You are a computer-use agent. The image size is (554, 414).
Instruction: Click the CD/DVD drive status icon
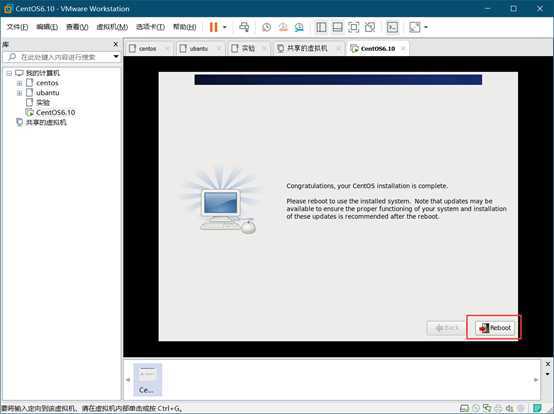(x=476, y=408)
